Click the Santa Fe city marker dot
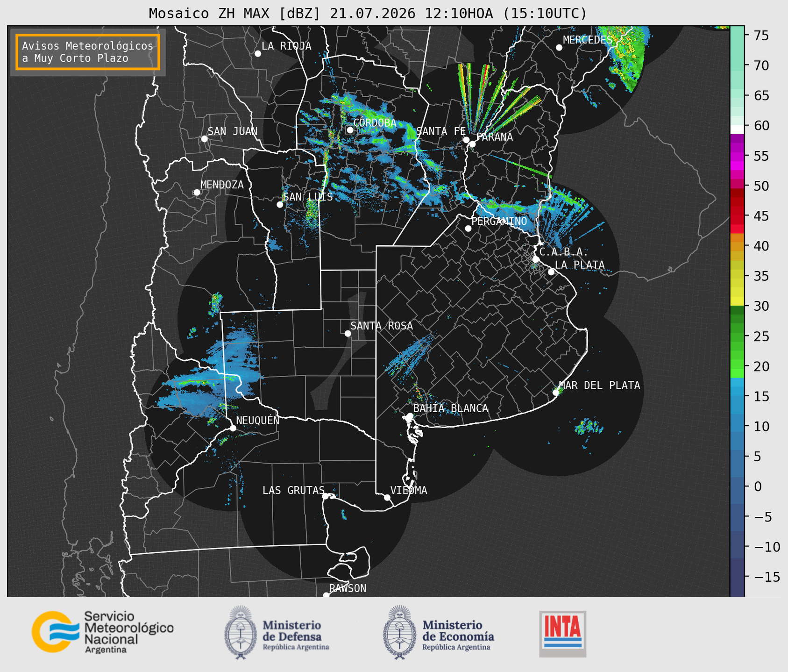The image size is (788, 672). pos(466,140)
